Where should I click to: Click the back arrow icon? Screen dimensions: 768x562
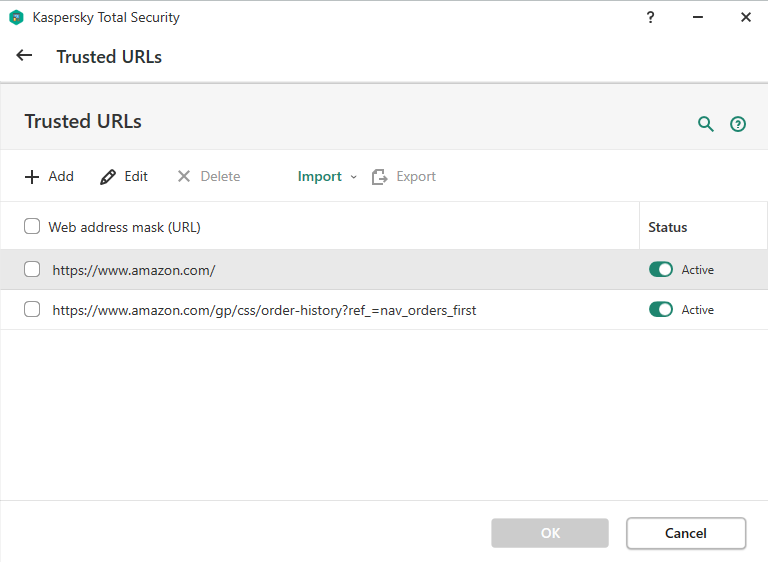click(24, 56)
